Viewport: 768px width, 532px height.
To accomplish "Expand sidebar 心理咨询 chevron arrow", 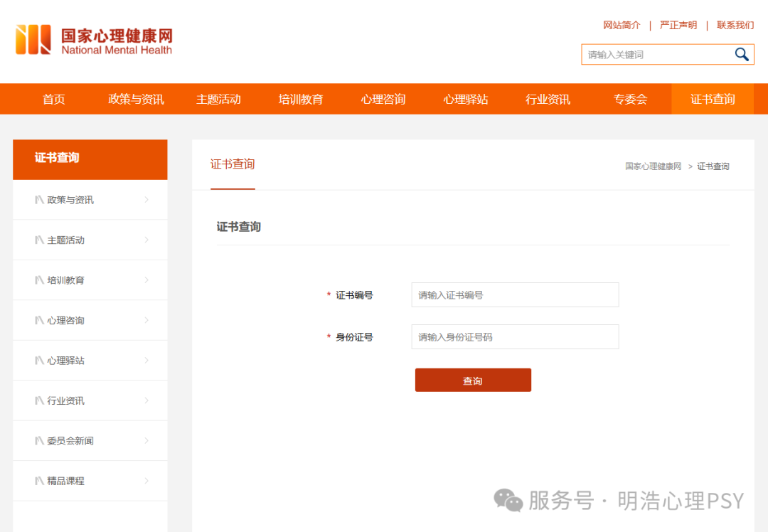I will coord(146,321).
